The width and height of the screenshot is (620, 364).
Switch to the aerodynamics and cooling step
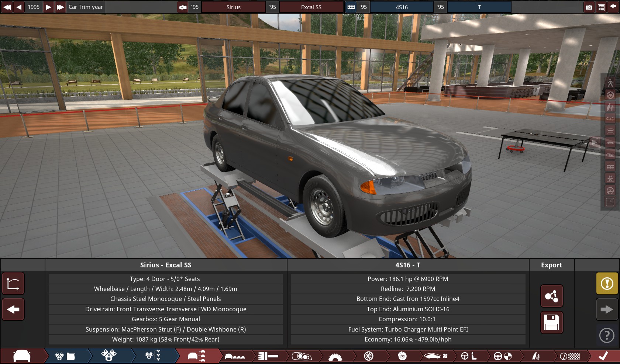435,356
